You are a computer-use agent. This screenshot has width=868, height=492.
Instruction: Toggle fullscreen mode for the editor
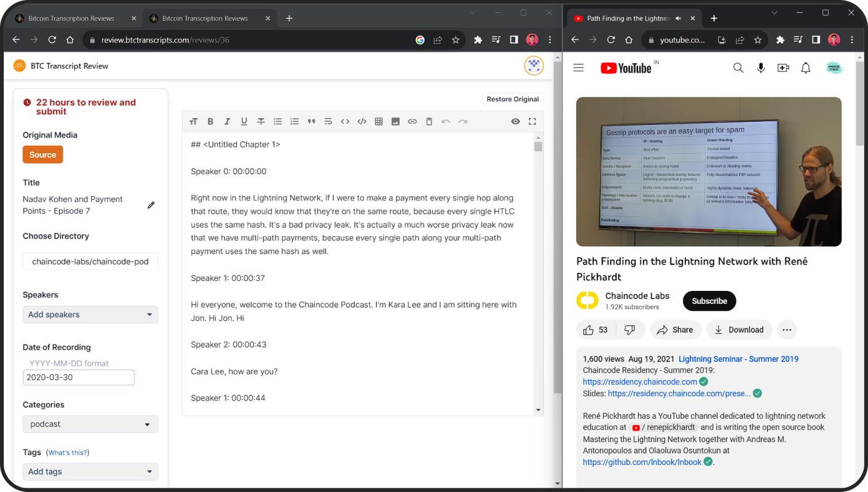(532, 122)
